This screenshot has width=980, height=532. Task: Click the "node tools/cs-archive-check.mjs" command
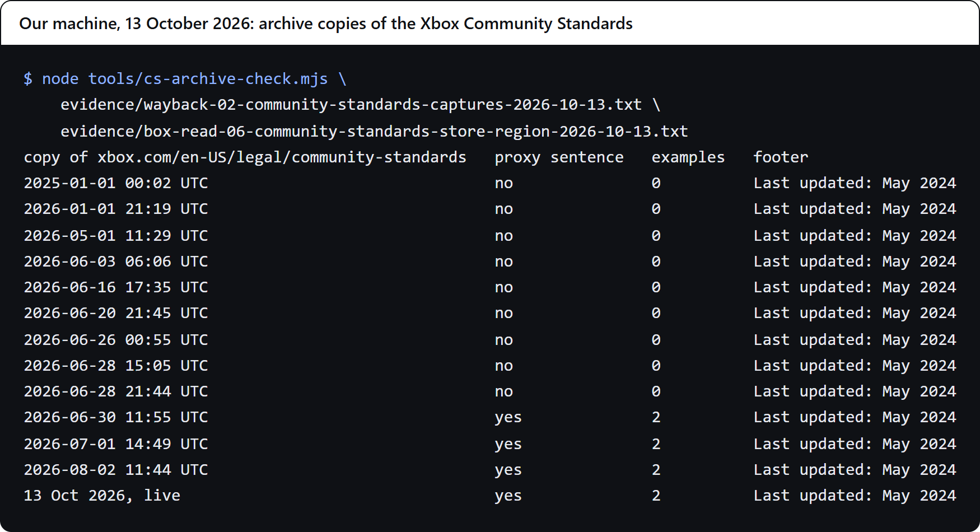pos(185,79)
